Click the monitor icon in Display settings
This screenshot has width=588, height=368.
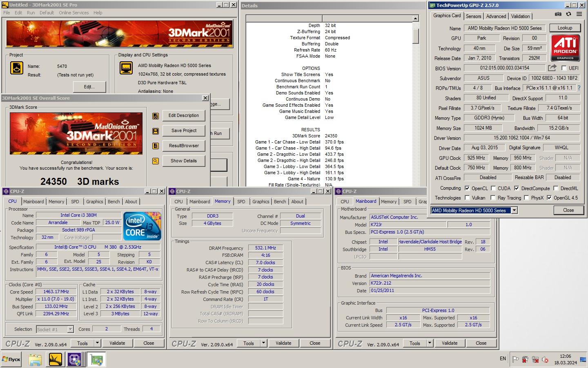pos(126,68)
